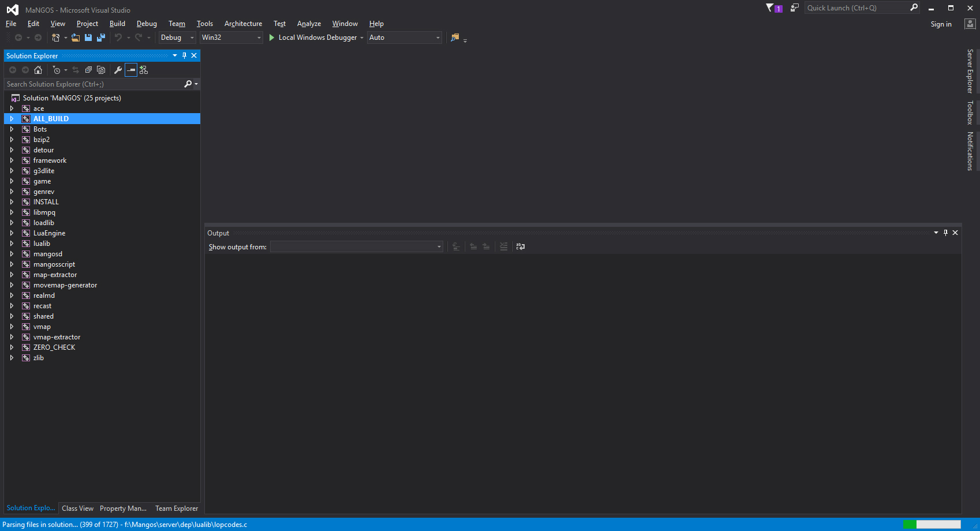Toggle Show All Files in Solution Explorer
Viewport: 980px width, 531px height.
(x=101, y=70)
